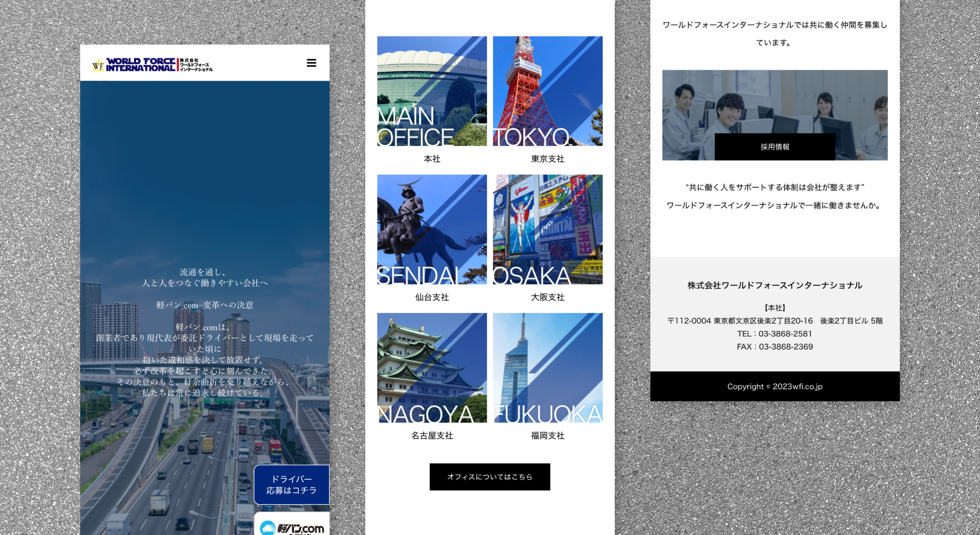Image resolution: width=980 pixels, height=535 pixels.
Task: Open the FUKUOKA 福岡支社 office image
Action: (x=547, y=368)
